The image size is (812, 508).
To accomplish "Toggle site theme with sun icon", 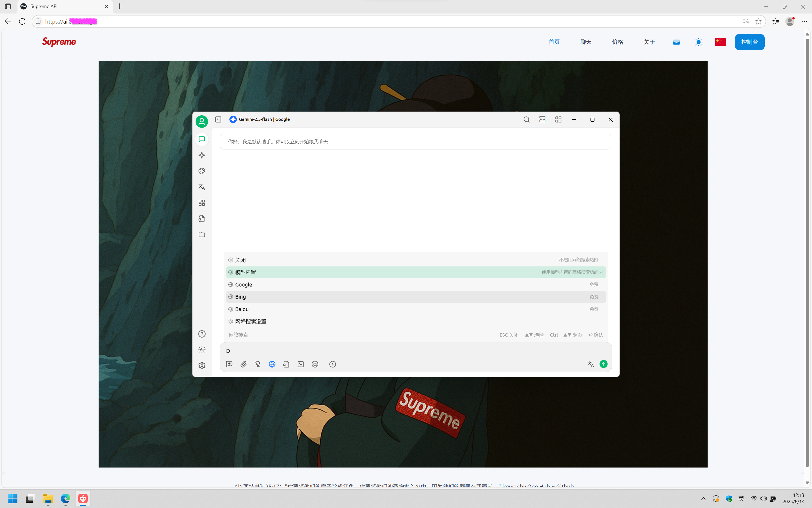I will pos(699,42).
